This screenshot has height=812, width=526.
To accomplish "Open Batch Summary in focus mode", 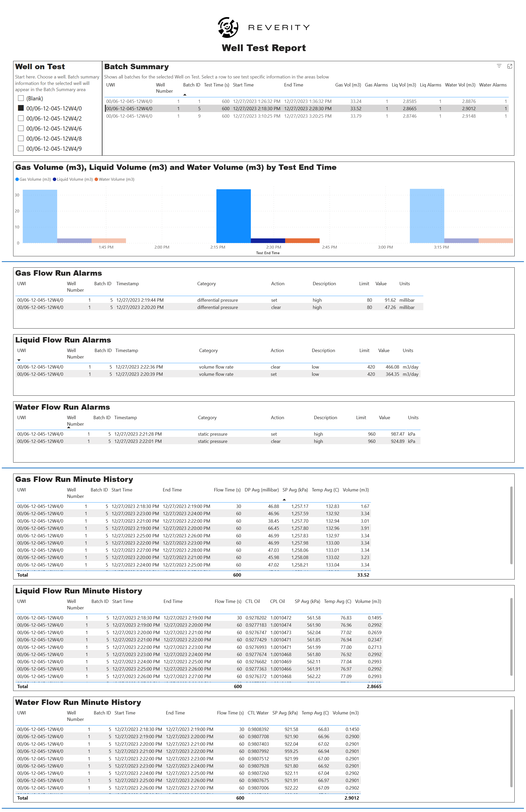I will click(x=509, y=66).
